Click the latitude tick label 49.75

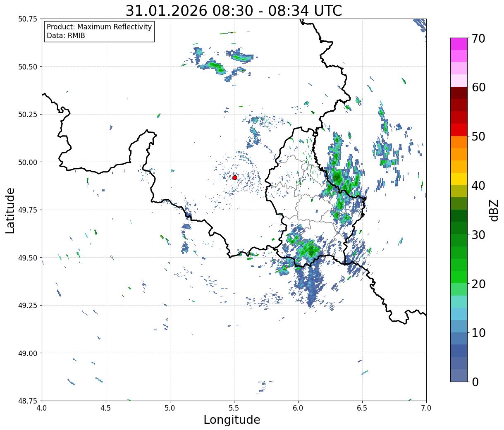click(x=27, y=210)
